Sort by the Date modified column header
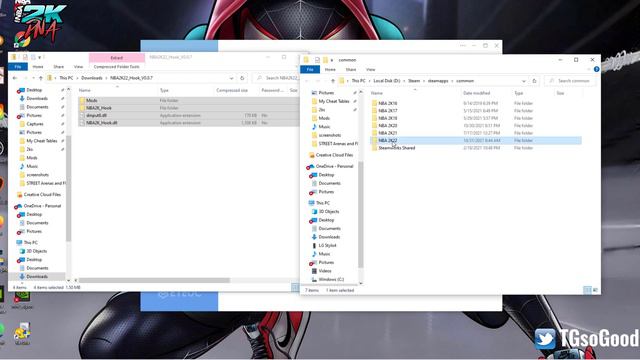640x360 pixels. click(x=476, y=93)
